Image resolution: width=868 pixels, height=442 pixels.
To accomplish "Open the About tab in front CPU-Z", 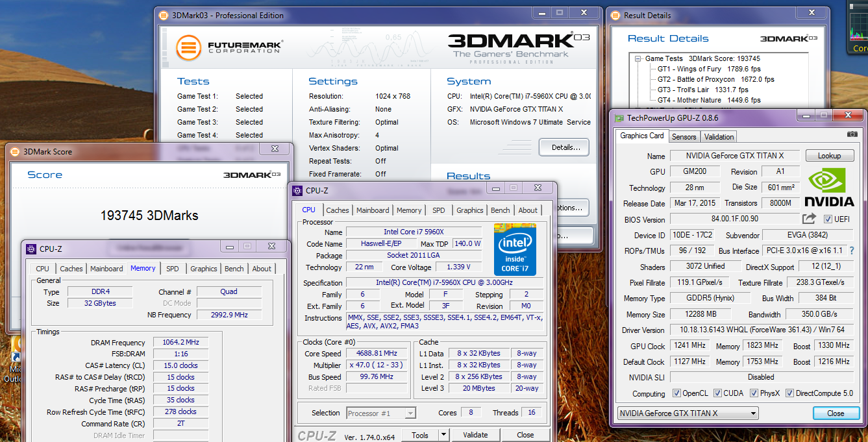I will coord(528,210).
